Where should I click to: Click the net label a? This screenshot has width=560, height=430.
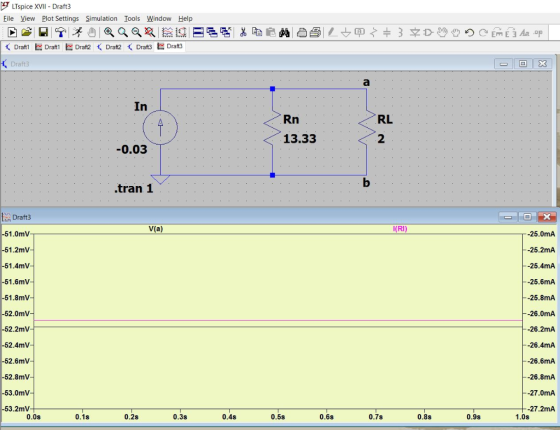366,82
